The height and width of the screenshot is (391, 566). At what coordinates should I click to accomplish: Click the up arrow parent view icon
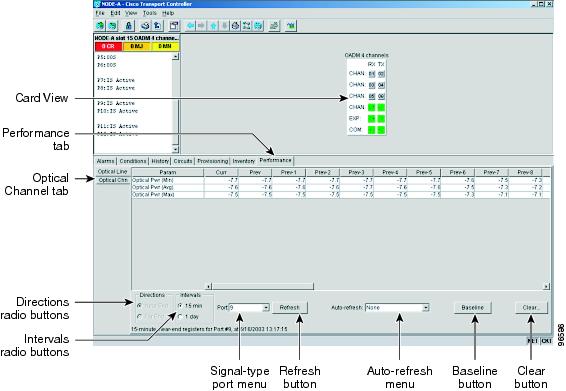pos(214,26)
